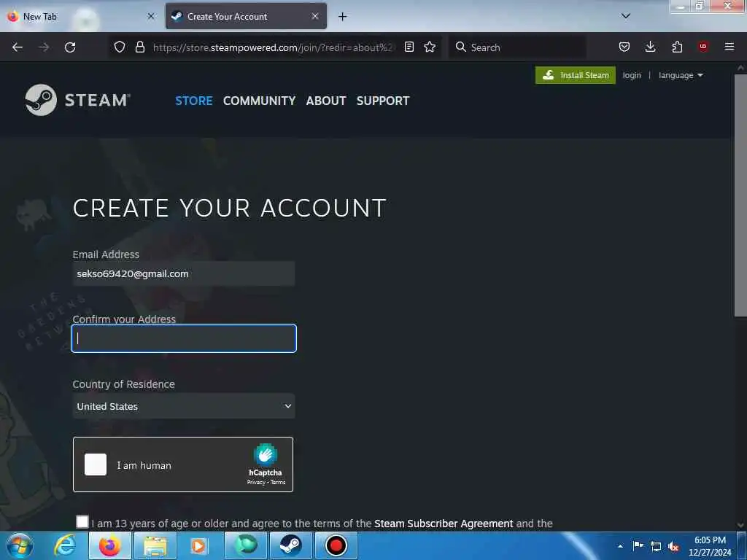Open the hCaptcha Privacy link

256,483
